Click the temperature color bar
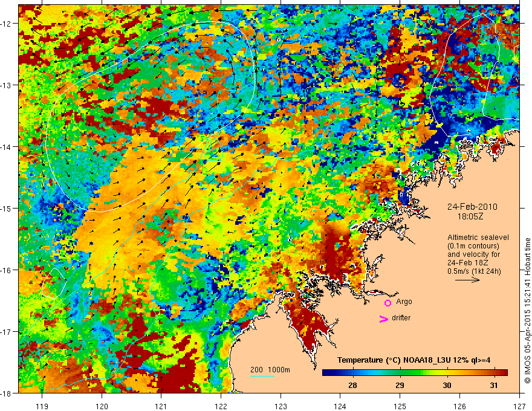This screenshot has width=532, height=411. [415, 373]
